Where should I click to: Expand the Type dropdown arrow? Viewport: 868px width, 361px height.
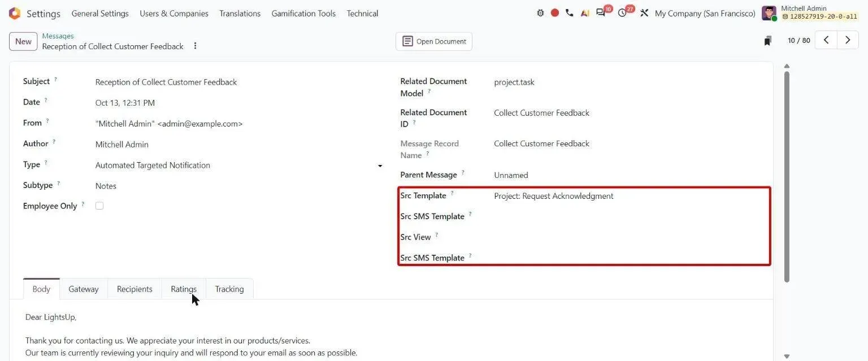pyautogui.click(x=380, y=166)
